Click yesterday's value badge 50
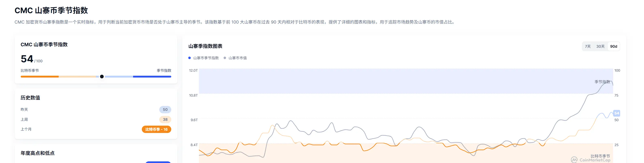 (x=165, y=109)
